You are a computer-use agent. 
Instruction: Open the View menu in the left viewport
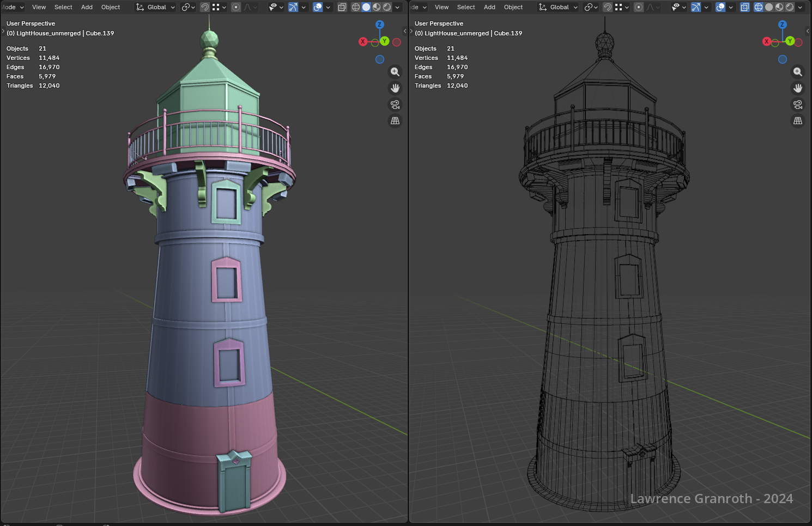pos(39,7)
